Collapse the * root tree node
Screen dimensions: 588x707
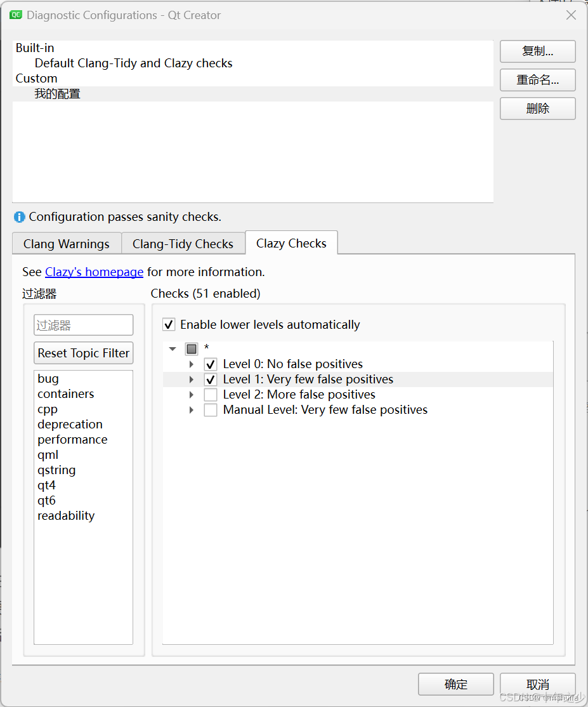tap(172, 348)
